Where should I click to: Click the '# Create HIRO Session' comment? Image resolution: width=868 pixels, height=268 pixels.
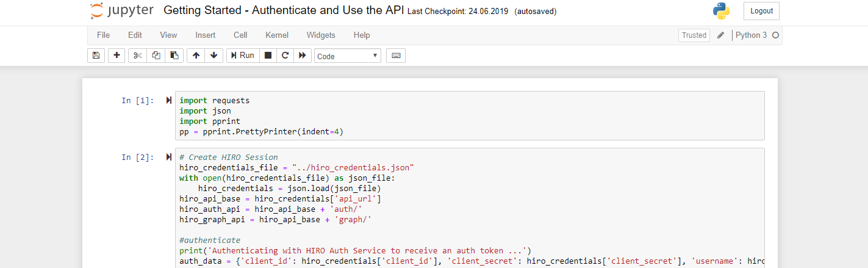(229, 157)
